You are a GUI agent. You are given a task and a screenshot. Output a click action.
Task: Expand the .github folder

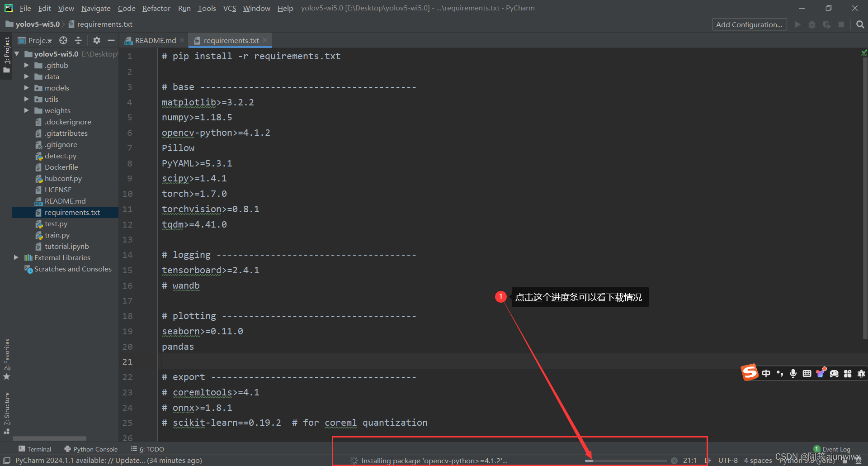point(26,65)
